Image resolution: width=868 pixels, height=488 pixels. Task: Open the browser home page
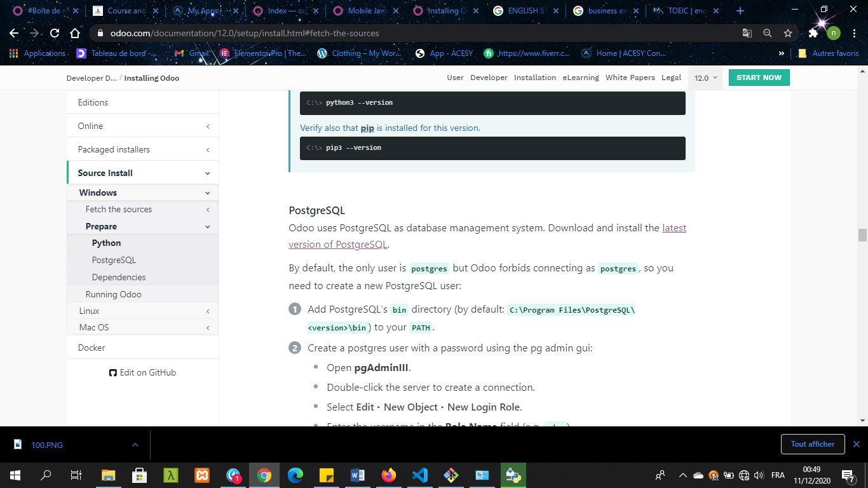[75, 33]
